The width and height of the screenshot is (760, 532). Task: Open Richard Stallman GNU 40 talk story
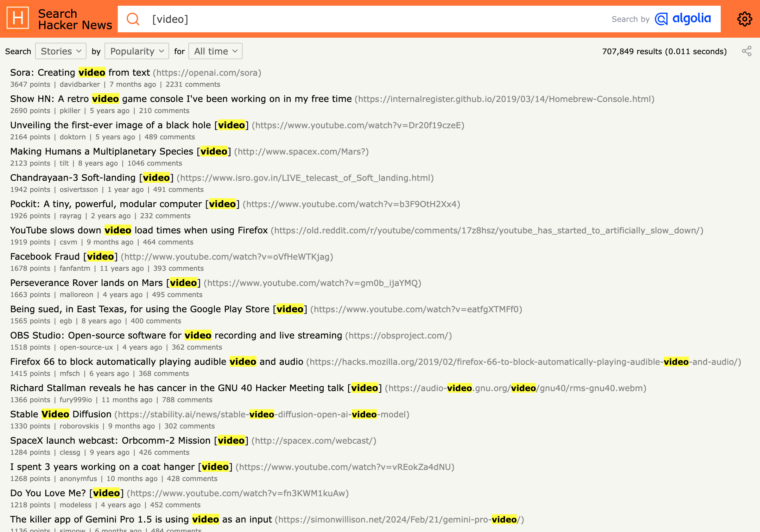(x=196, y=388)
